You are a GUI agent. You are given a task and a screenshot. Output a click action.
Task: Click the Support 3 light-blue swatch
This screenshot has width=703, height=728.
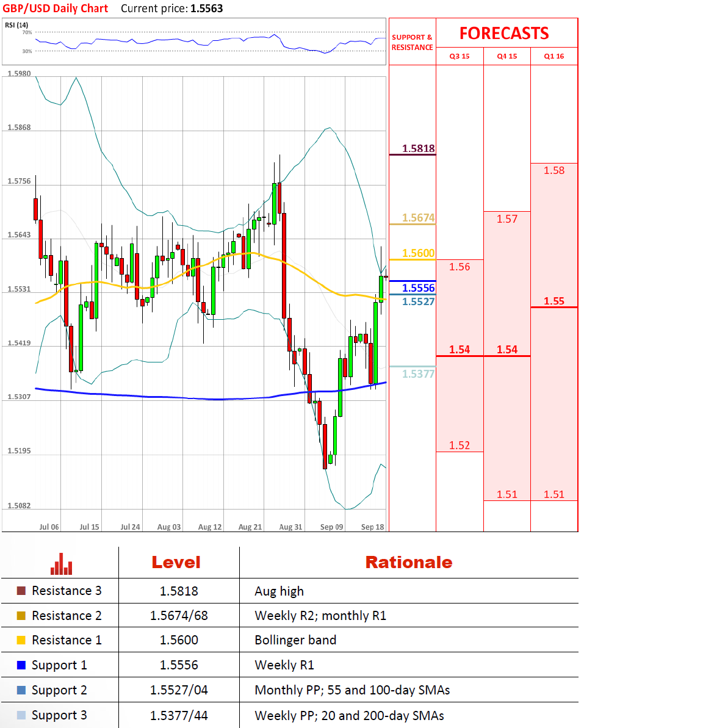21,715
